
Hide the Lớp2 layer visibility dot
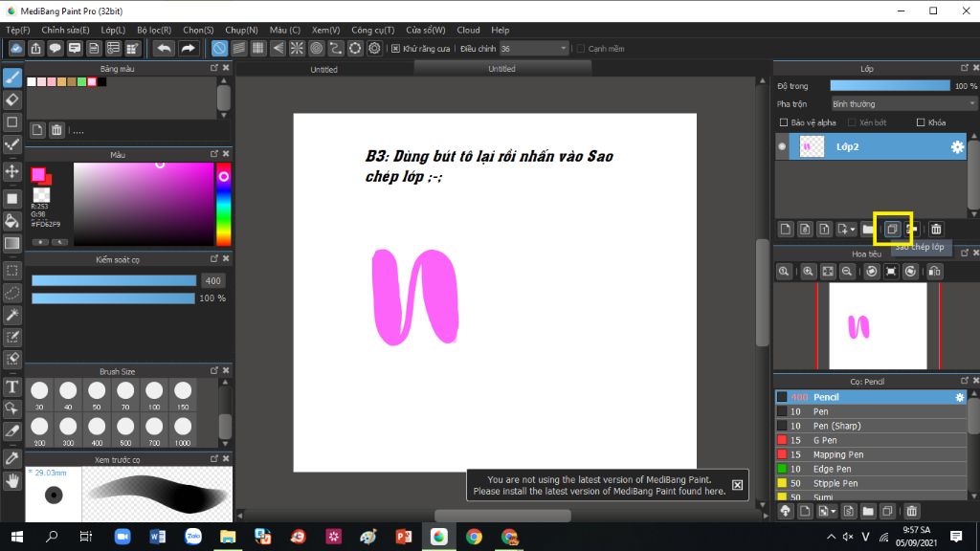782,146
